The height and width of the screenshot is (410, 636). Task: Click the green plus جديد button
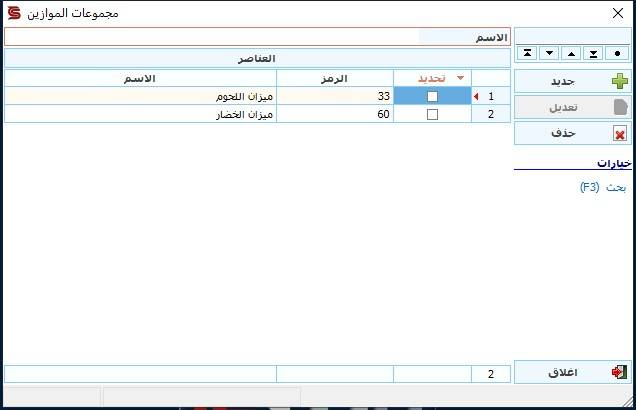click(x=573, y=82)
